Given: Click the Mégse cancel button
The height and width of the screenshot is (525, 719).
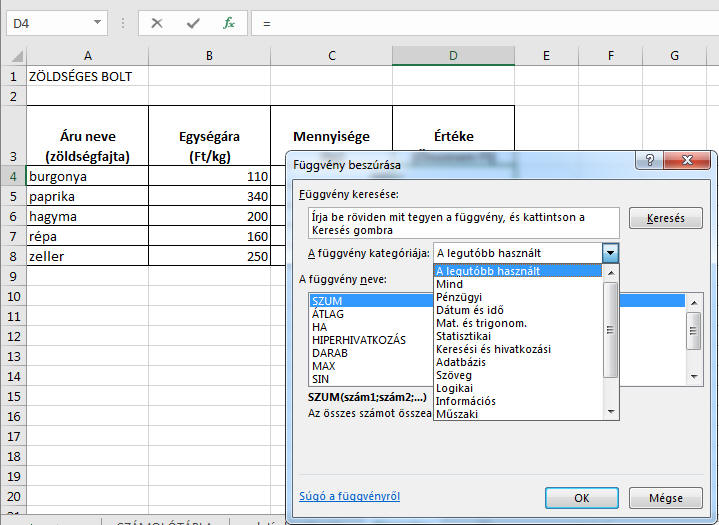Looking at the screenshot, I should (666, 497).
